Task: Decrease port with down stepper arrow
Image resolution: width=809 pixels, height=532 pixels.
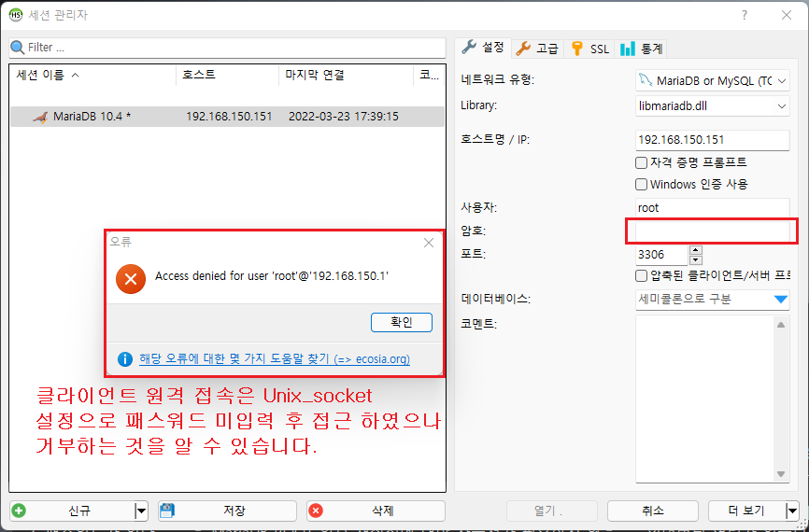Action: (x=696, y=259)
